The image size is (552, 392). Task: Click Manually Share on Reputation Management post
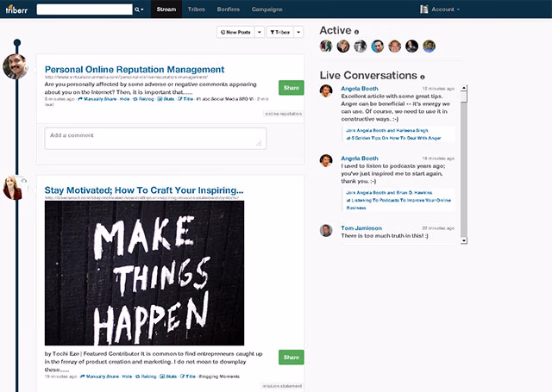coord(97,99)
